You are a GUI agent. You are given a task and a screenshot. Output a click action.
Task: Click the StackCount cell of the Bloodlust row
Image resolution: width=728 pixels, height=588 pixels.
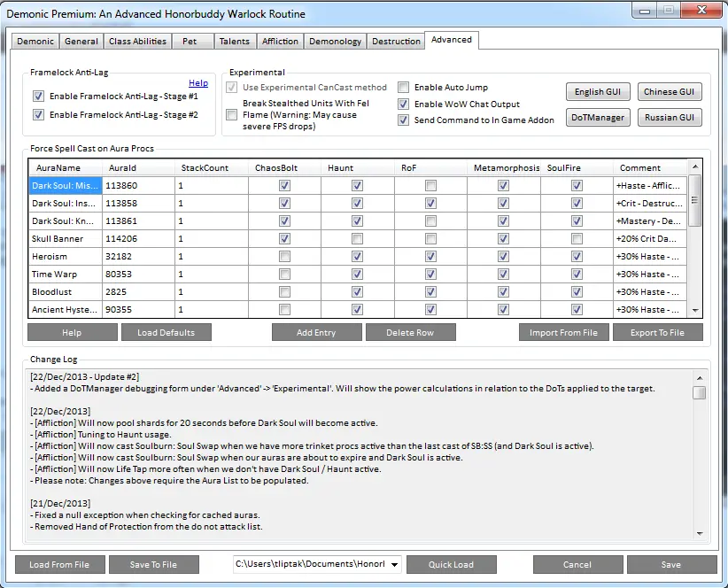212,292
